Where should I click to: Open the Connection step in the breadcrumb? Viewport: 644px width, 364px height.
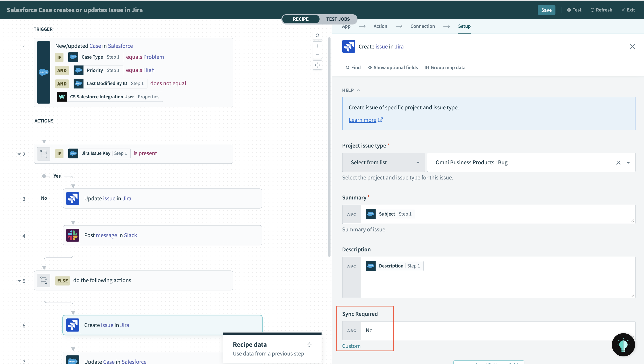coord(422,26)
